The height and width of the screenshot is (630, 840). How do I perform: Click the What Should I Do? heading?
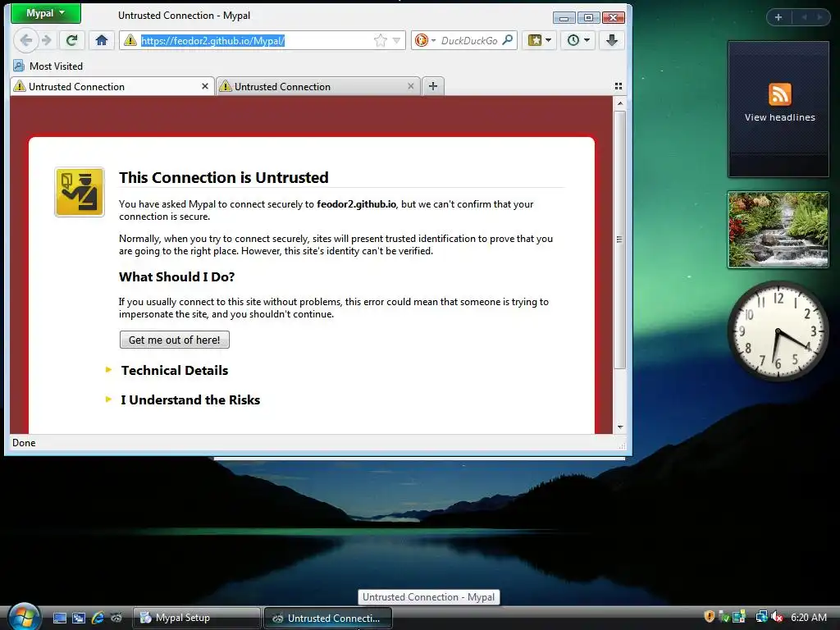(x=177, y=277)
